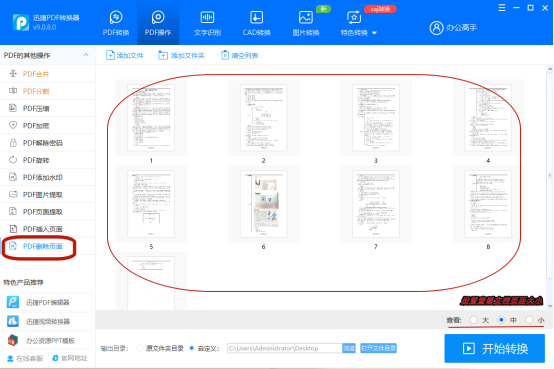Click the 添加文件夹 toolbar button
Screen dimensions: 554x369
point(181,55)
